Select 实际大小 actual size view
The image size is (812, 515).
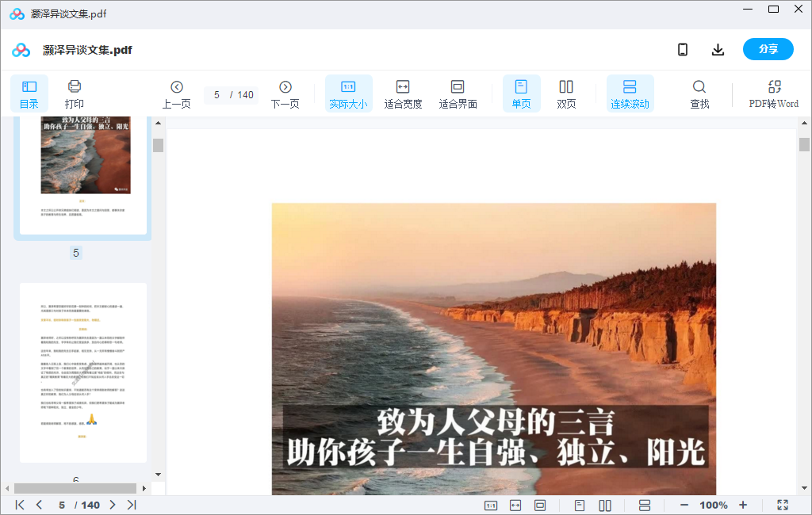[x=348, y=93]
